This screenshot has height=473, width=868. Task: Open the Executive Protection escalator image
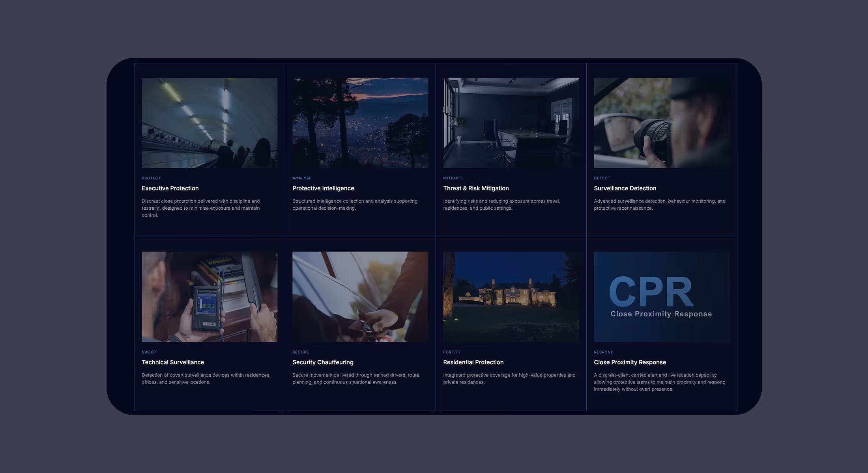pos(210,123)
